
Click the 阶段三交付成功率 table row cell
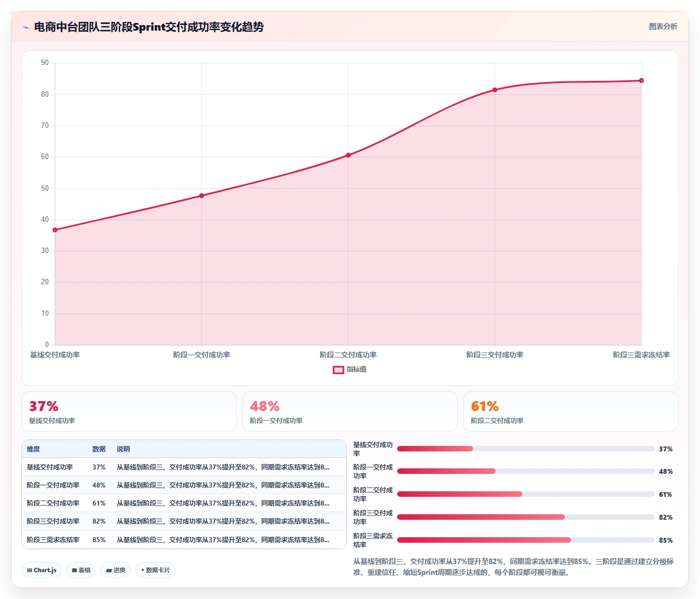(53, 521)
